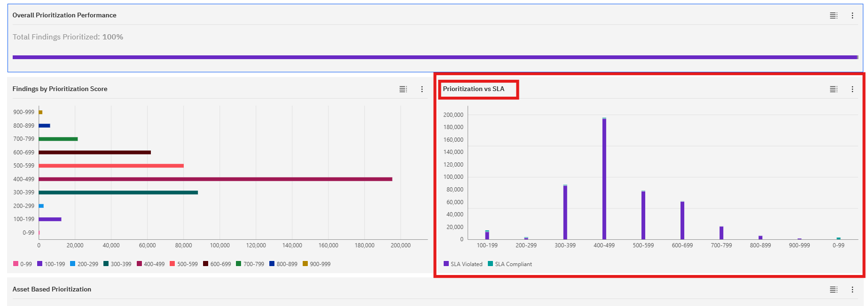
Task: Click the 800-899 horizontal bar
Action: 44,126
